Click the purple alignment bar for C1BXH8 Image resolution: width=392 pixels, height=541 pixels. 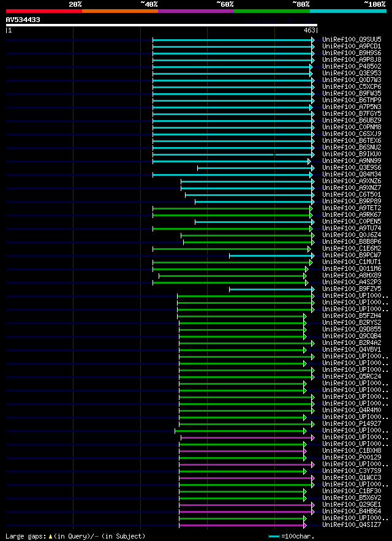(243, 452)
